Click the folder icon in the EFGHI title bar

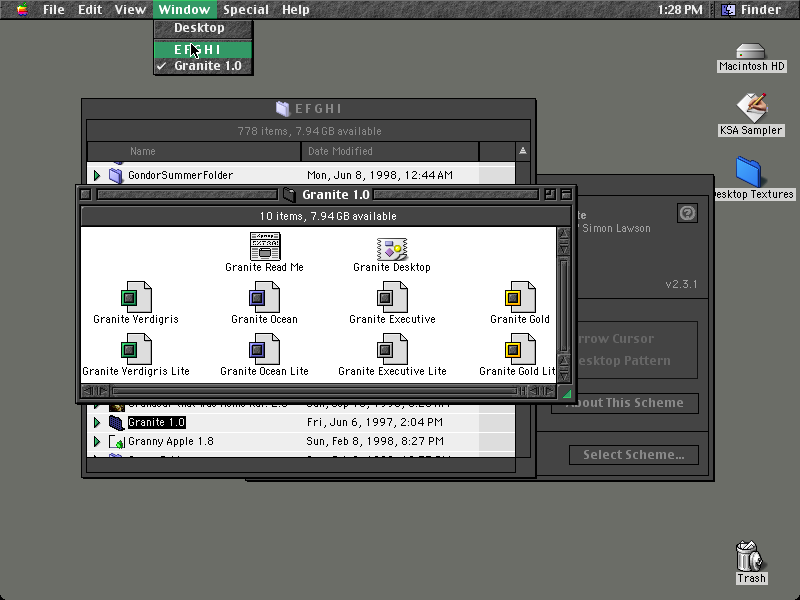click(x=283, y=109)
